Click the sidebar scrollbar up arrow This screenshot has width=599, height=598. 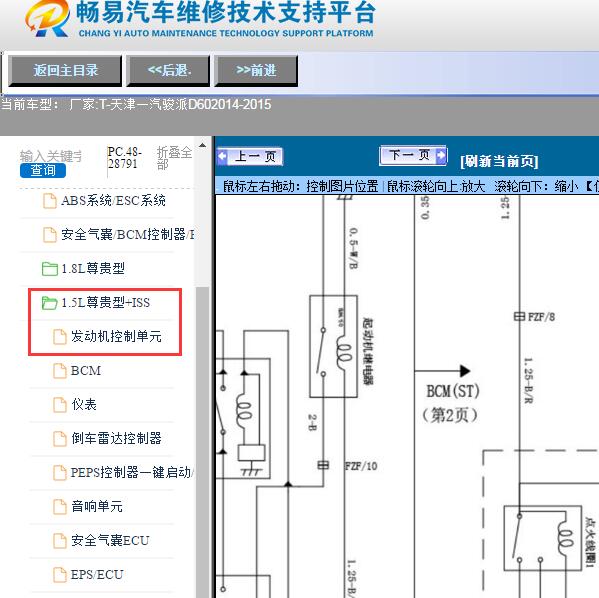[202, 146]
